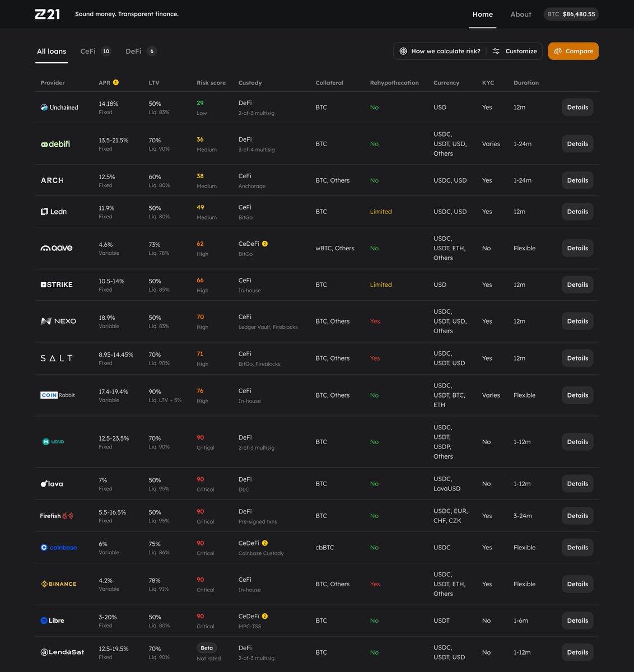Click the Unchained provider logo
The height and width of the screenshot is (672, 634).
pyautogui.click(x=59, y=108)
